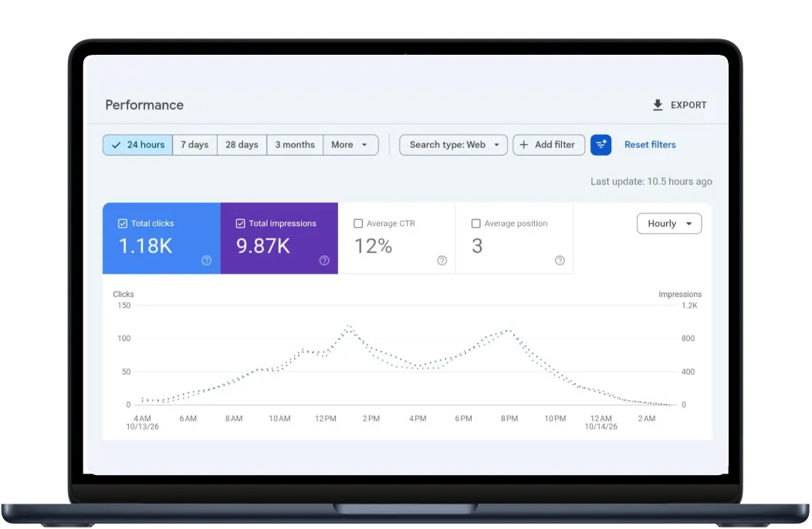Open the Search type: Web dropdown
This screenshot has width=812, height=529.
point(453,145)
